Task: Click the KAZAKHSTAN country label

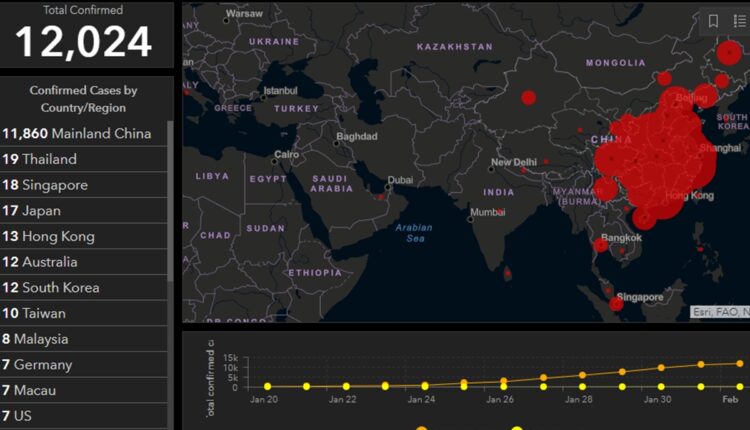Action: [454, 47]
